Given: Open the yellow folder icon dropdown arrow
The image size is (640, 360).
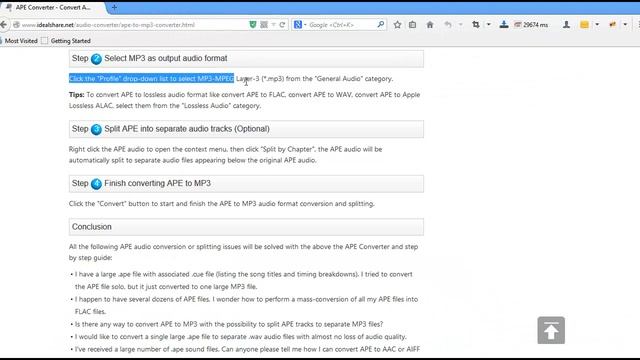Looking at the screenshot, I should point(597,25).
